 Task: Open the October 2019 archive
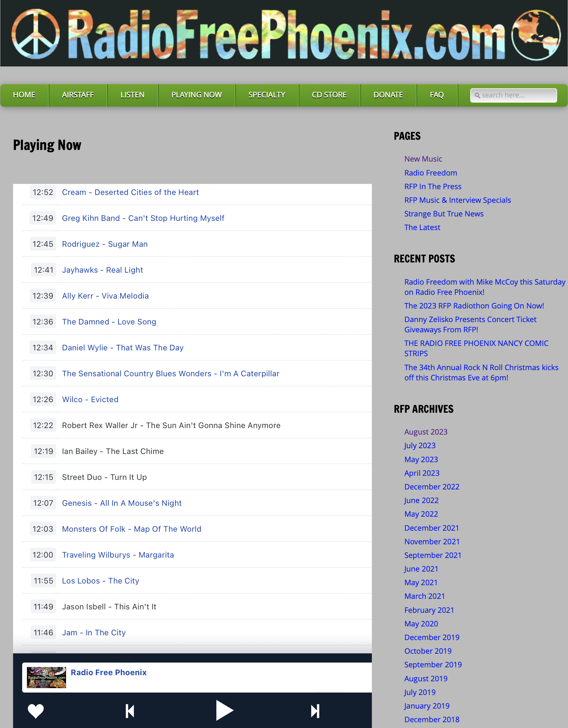tap(428, 651)
